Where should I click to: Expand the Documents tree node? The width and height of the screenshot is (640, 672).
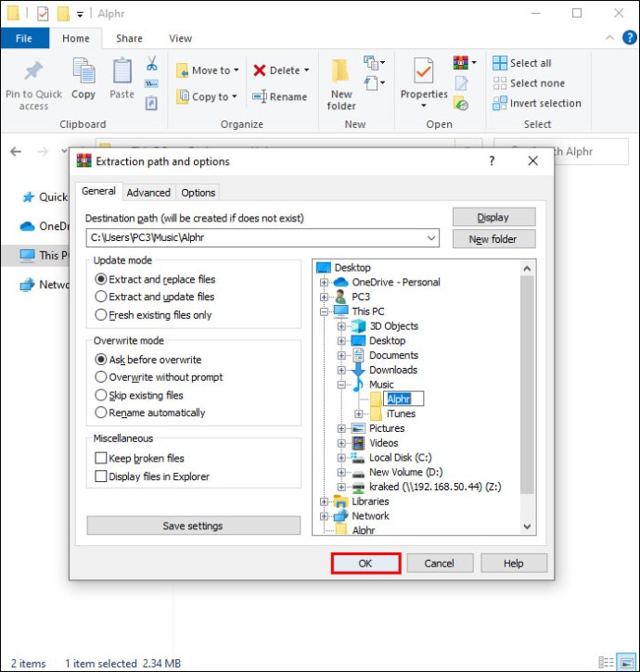[341, 355]
